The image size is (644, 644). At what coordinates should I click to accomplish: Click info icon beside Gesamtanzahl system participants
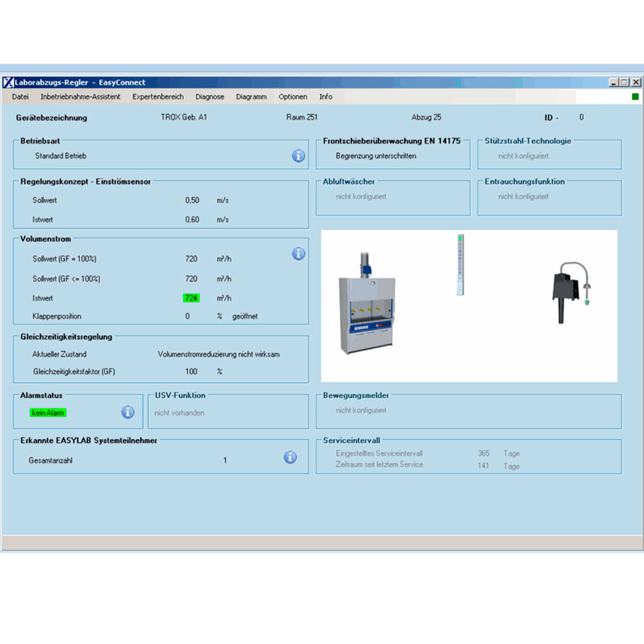point(290,457)
